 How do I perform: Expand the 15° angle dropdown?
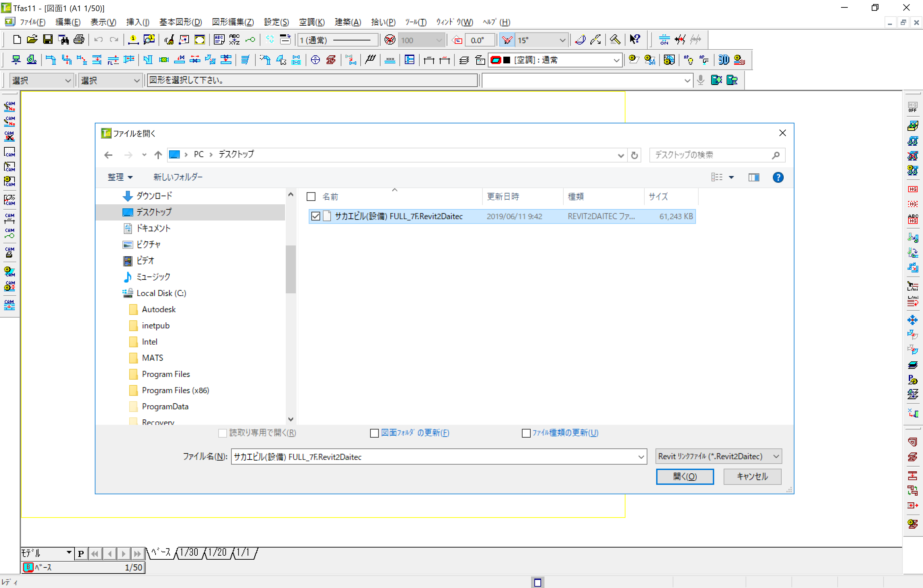pyautogui.click(x=562, y=40)
